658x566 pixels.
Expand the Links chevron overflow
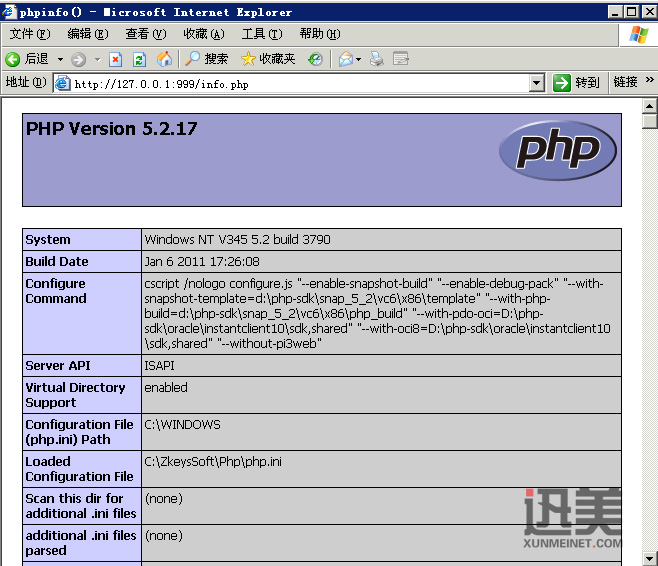(649, 80)
